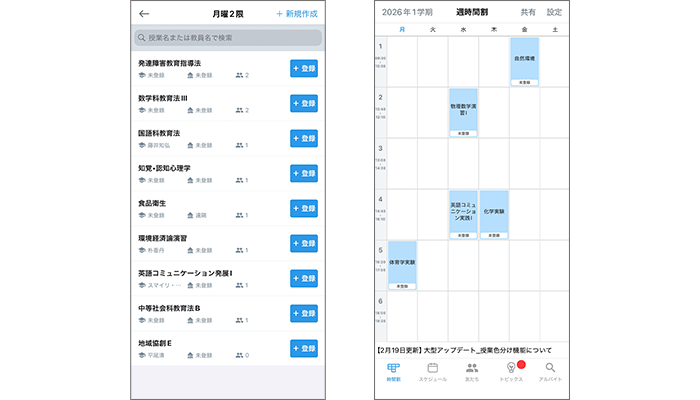This screenshot has width=700, height=400.
Task: Register the 数学科教育法III class
Action: tap(303, 103)
